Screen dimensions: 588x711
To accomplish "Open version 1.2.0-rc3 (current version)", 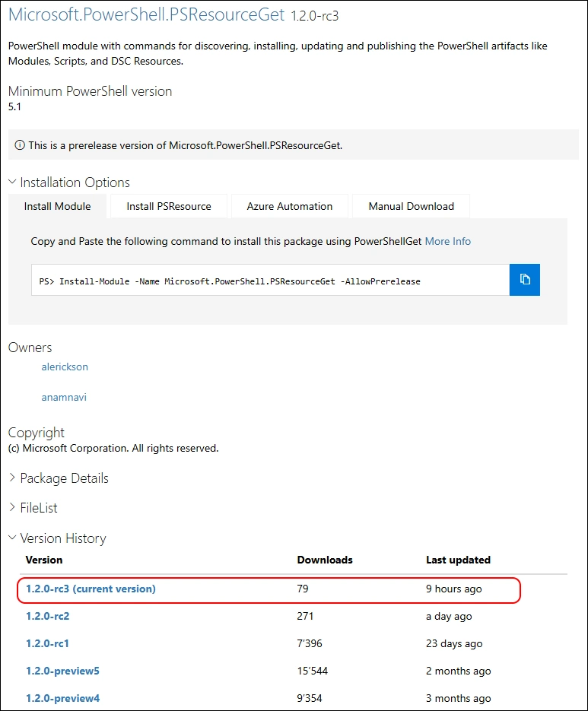I will tap(91, 589).
